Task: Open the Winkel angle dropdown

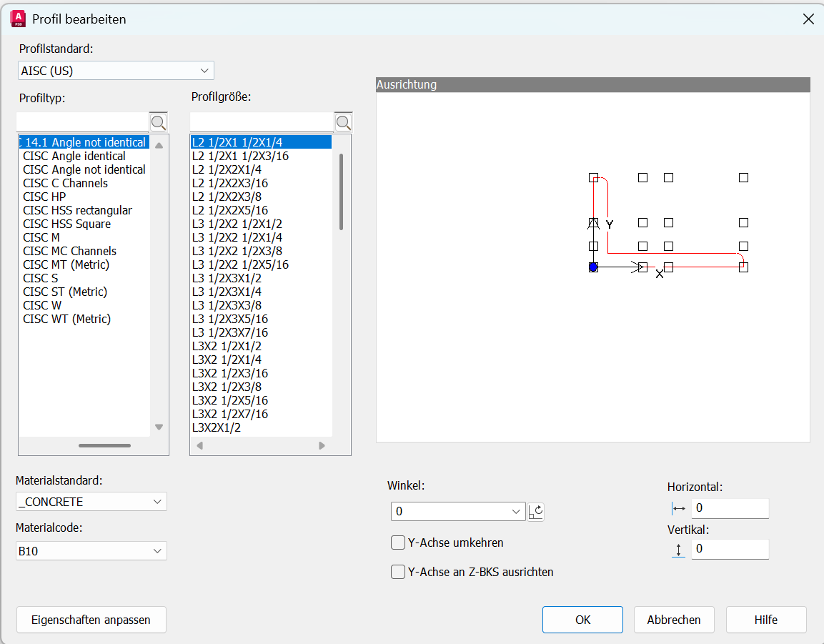Action: 457,512
